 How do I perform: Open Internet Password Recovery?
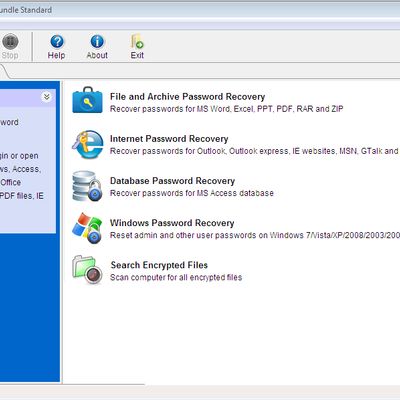coord(169,139)
